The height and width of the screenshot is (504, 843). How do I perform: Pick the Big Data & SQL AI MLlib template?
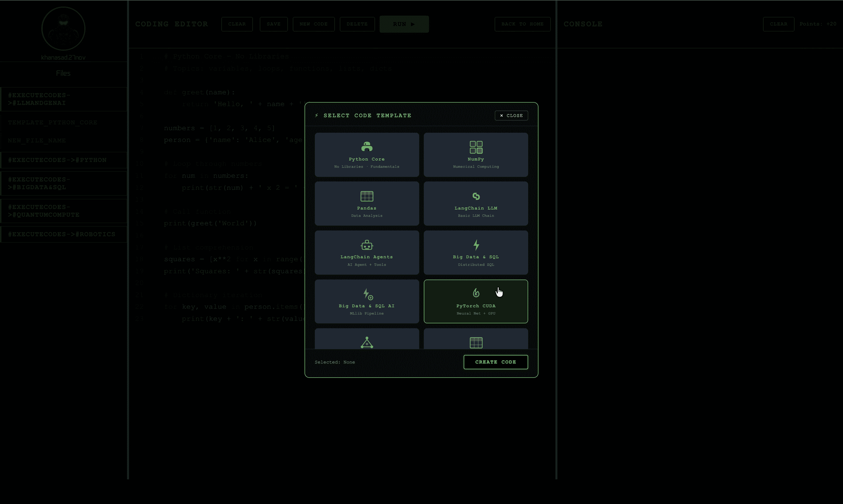367,301
